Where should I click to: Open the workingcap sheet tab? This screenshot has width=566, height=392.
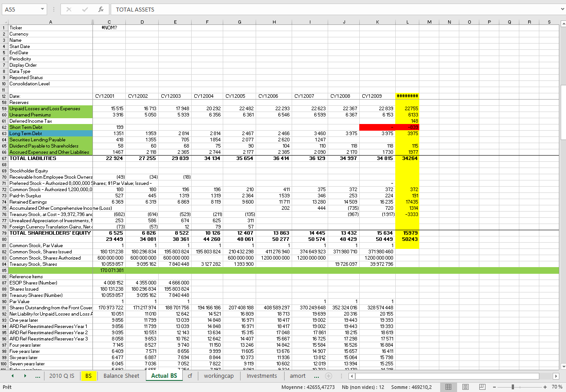pyautogui.click(x=219, y=376)
